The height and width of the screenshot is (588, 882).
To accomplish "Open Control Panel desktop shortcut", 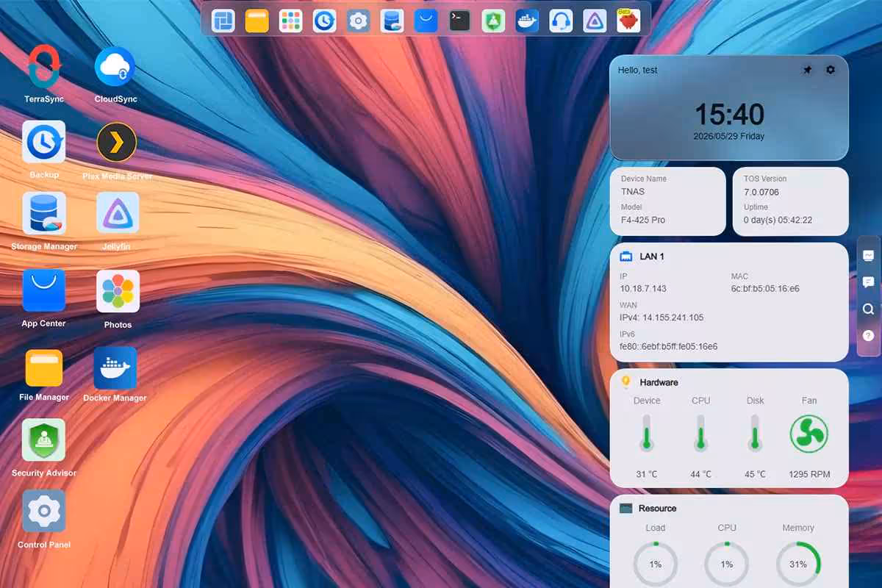I will pyautogui.click(x=44, y=512).
